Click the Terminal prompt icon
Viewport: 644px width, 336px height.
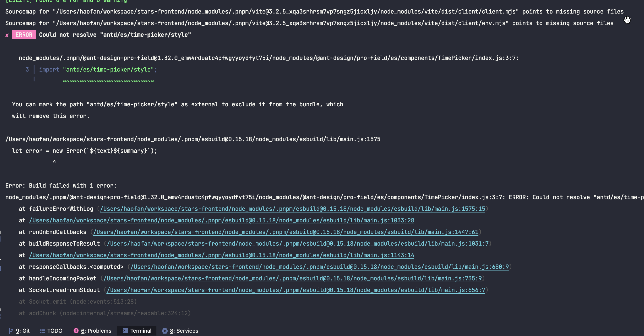pos(125,331)
